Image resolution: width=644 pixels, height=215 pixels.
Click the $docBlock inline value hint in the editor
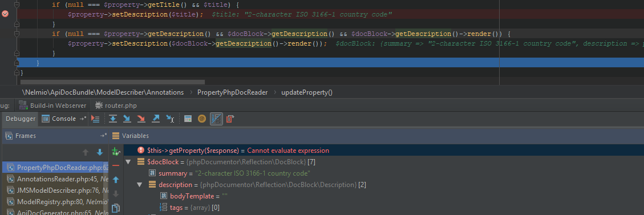click(x=489, y=43)
